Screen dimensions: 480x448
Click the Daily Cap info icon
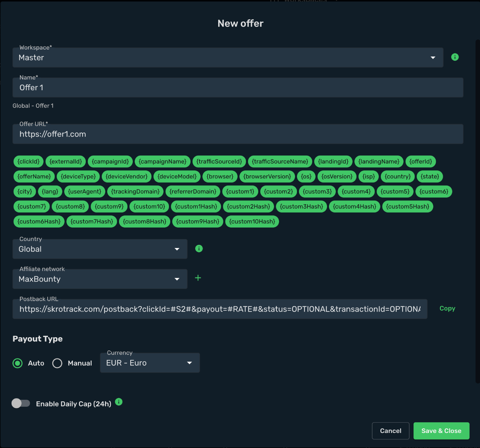point(119,402)
